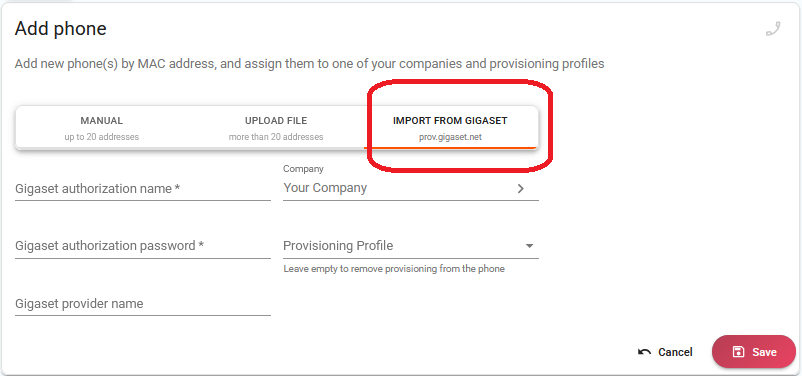Viewport: 802px width, 376px height.
Task: Cancel adding the phone
Action: tap(665, 352)
